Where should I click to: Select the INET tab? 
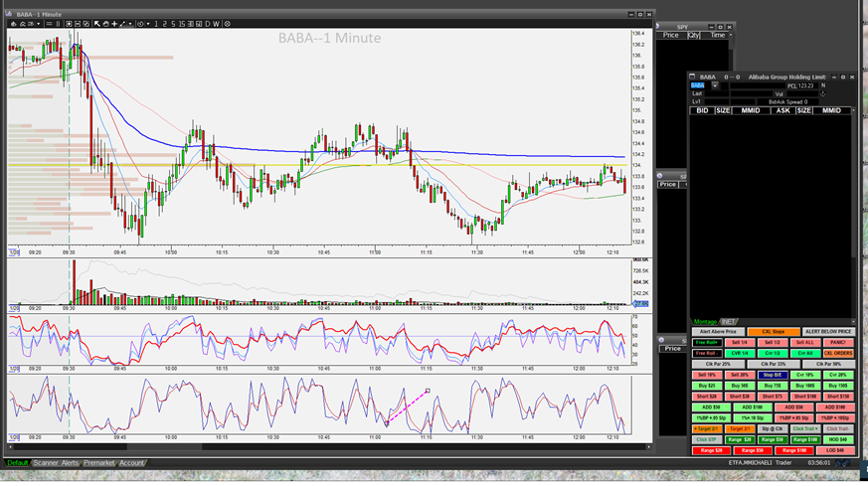click(x=729, y=322)
